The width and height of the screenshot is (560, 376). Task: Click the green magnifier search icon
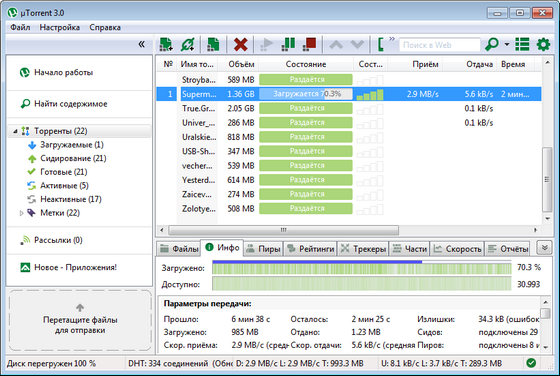pyautogui.click(x=492, y=44)
